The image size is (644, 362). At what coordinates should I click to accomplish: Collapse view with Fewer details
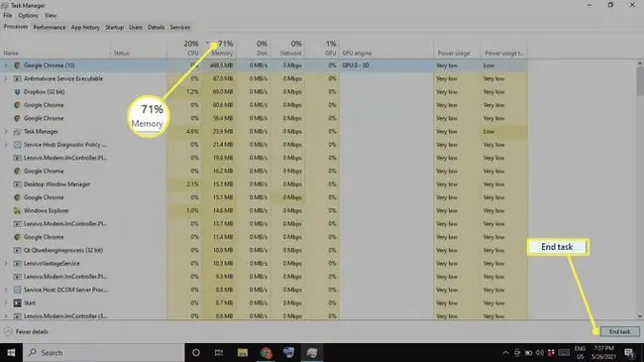26,331
